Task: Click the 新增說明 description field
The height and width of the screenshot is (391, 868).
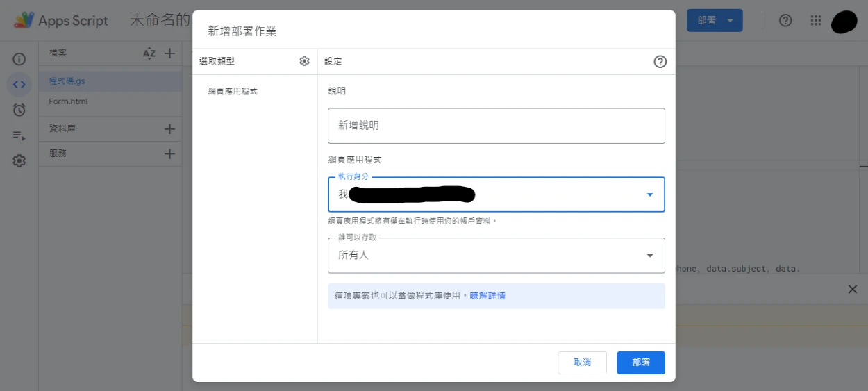Action: click(x=496, y=126)
